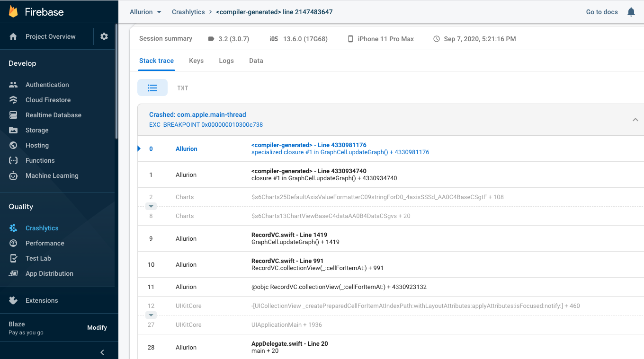This screenshot has width=644, height=359.
Task: Open the Allurion project switcher dropdown
Action: pos(145,12)
